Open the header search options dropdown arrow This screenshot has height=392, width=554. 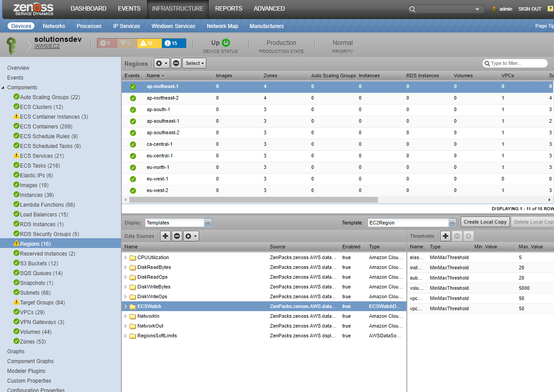(478, 9)
